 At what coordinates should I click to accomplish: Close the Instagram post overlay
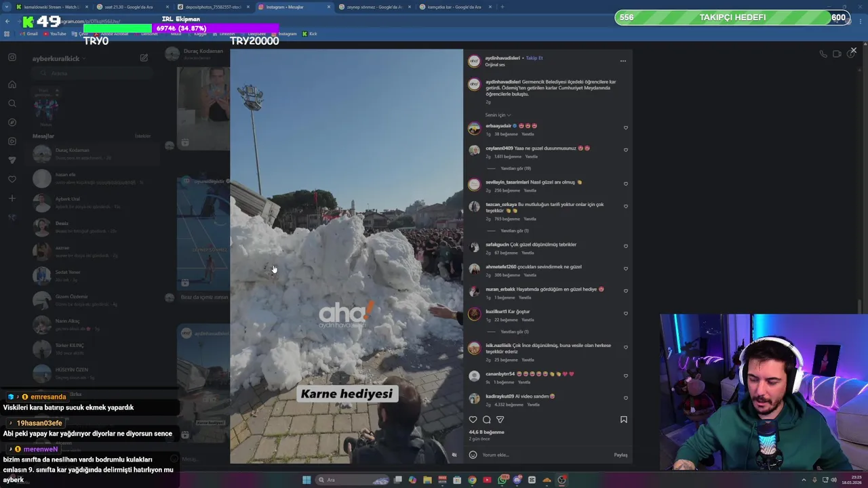pyautogui.click(x=853, y=50)
